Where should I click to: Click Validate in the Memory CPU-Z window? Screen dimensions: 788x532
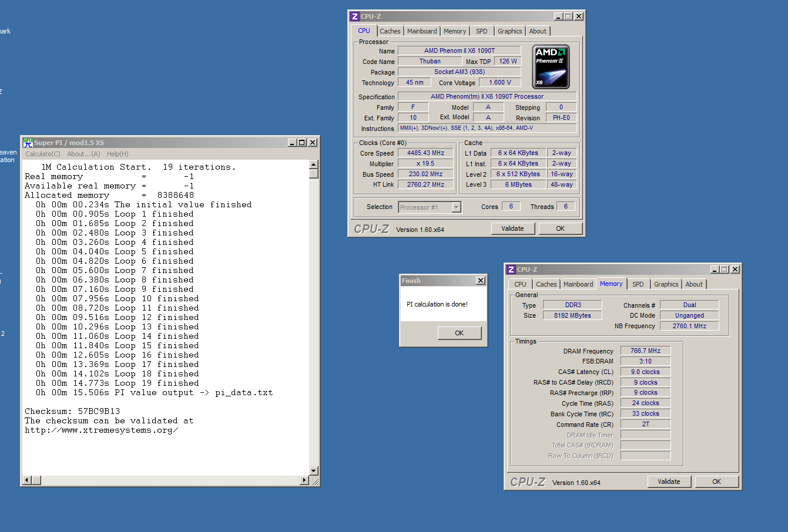tap(669, 482)
